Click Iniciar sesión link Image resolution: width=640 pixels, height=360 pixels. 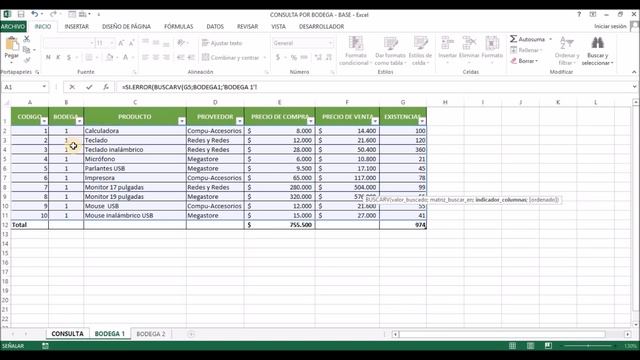coord(610,26)
